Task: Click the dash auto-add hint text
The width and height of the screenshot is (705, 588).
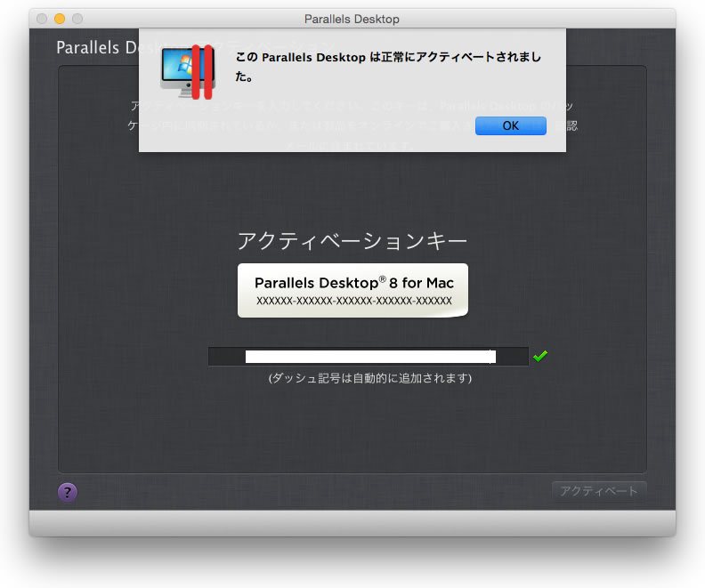Action: [369, 378]
